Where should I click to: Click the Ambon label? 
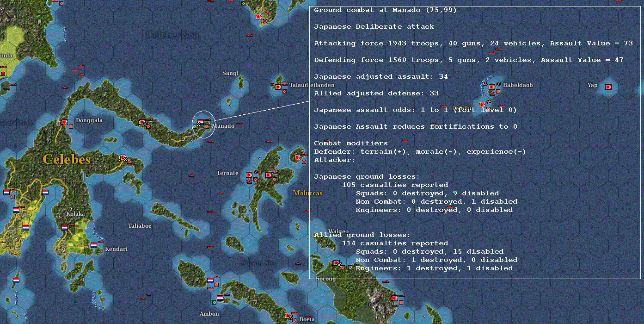[x=209, y=314]
